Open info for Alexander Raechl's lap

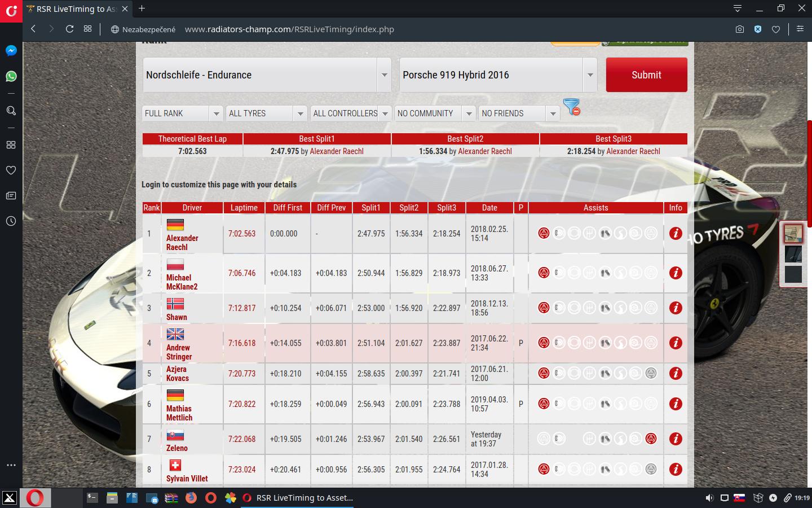tap(676, 233)
